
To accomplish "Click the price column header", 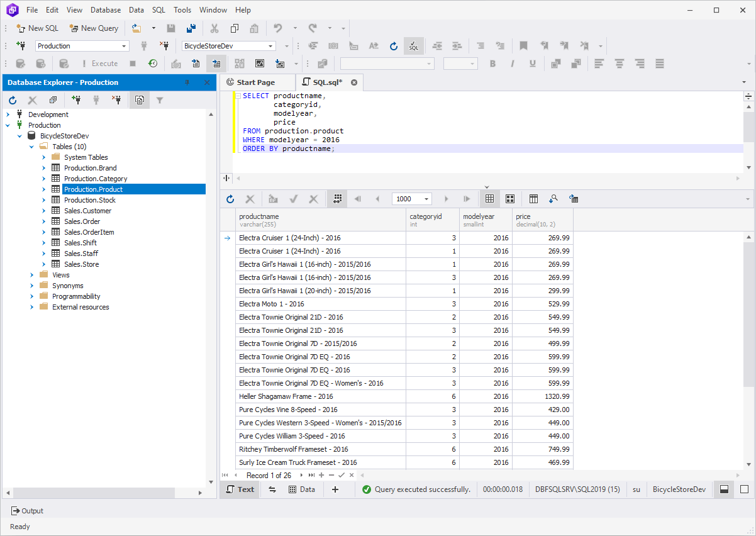I will pos(543,220).
